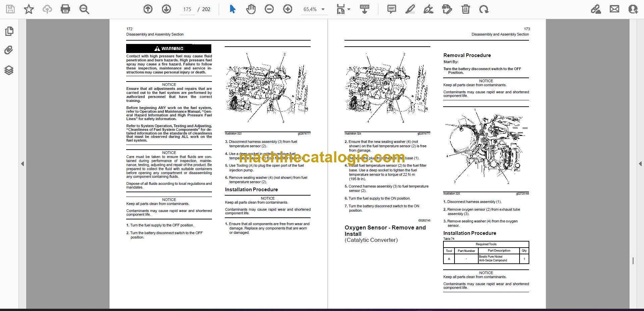Zoom in with the plus icon
Image resolution: width=644 pixels, height=311 pixels.
pos(287,9)
